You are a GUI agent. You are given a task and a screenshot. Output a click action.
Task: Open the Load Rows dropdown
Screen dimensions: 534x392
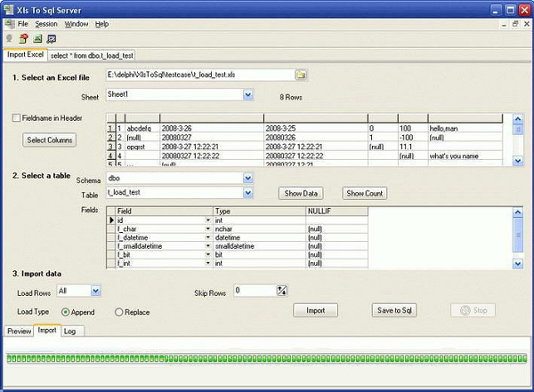click(x=96, y=291)
